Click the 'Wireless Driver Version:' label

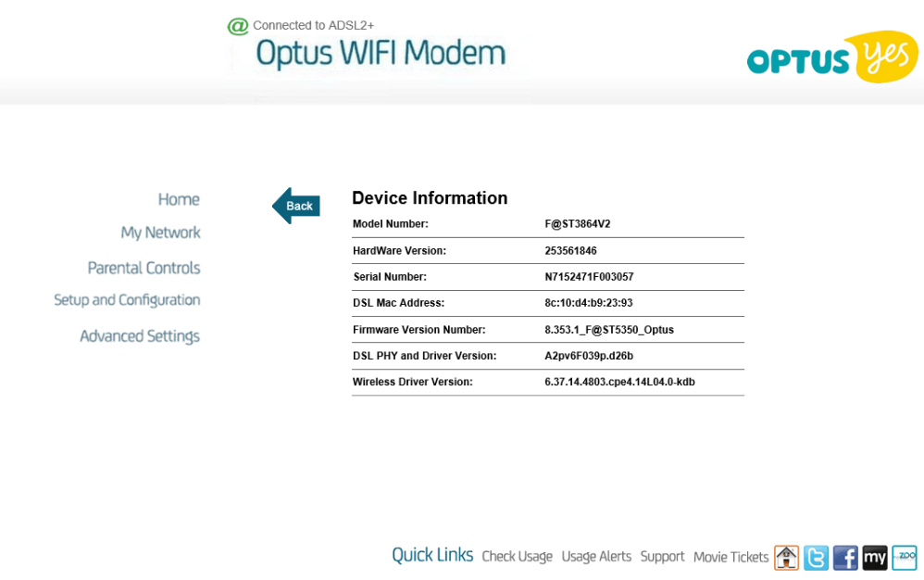(x=413, y=382)
